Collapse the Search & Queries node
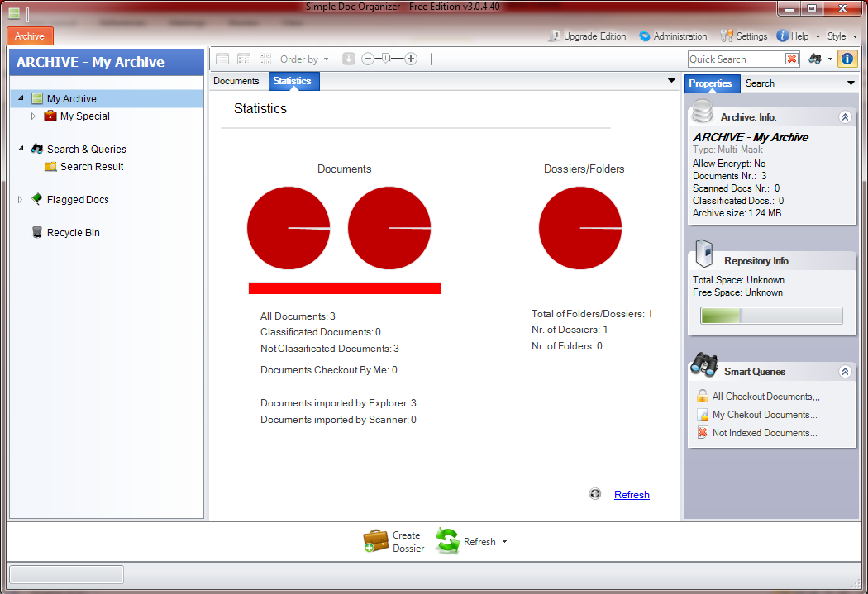Image resolution: width=868 pixels, height=594 pixels. point(21,148)
